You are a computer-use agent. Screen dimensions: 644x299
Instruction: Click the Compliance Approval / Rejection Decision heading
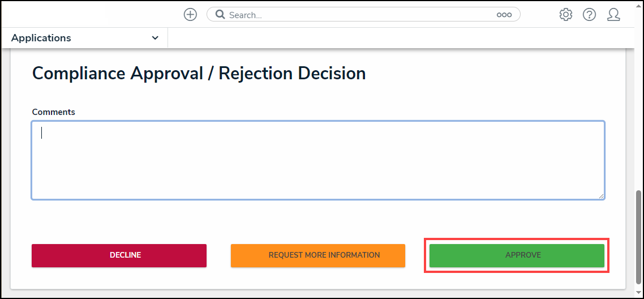tap(199, 73)
